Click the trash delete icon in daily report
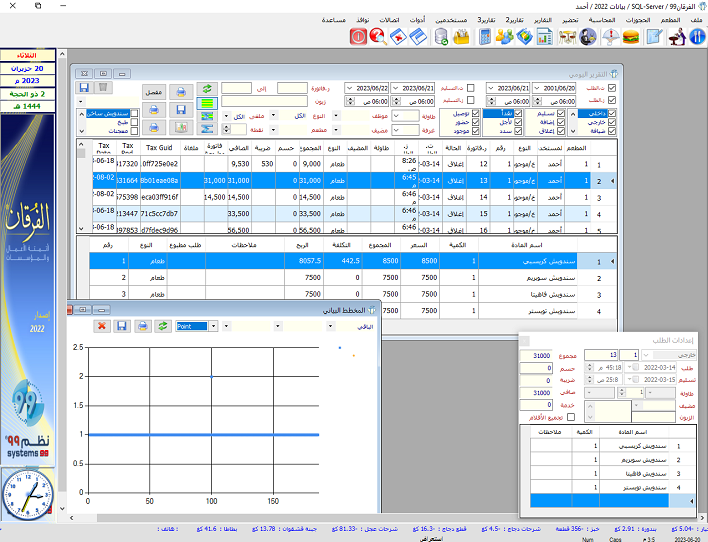Screen dimensions: 708x542 tap(101, 89)
